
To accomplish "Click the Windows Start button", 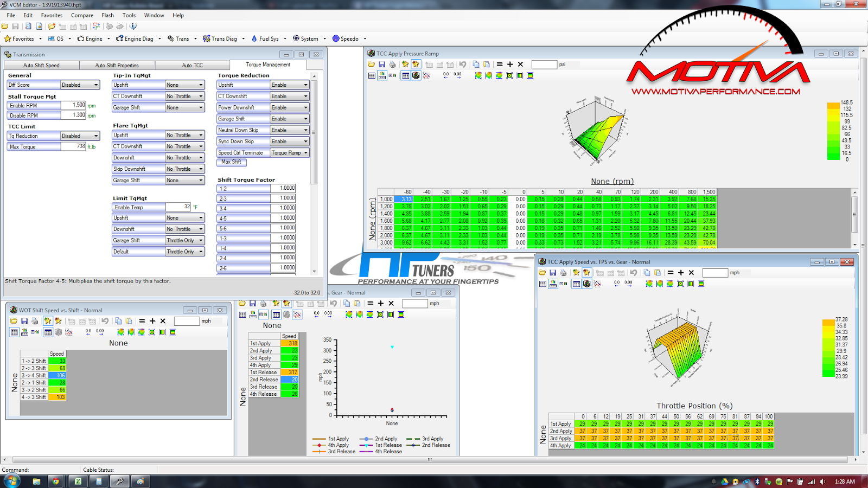I will (x=11, y=481).
